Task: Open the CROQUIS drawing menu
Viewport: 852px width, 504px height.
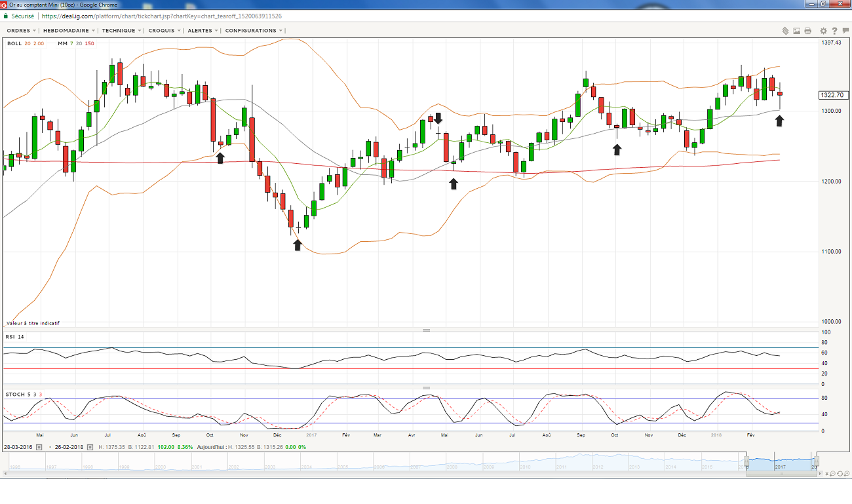Action: tap(165, 31)
